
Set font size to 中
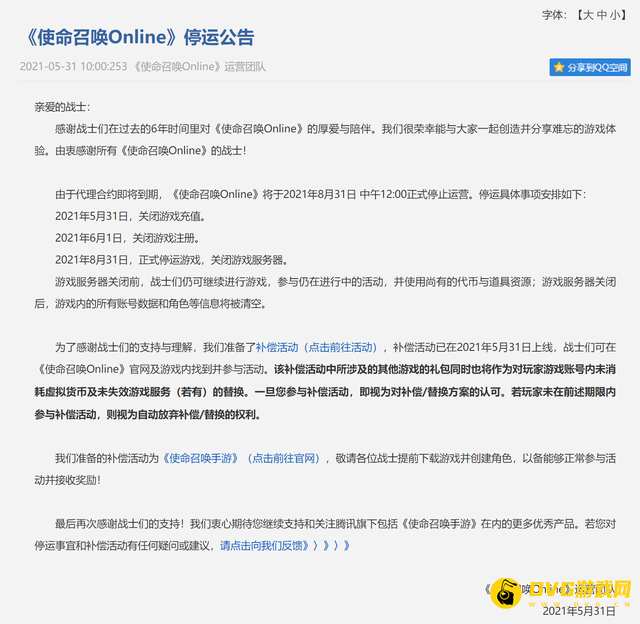coord(602,15)
